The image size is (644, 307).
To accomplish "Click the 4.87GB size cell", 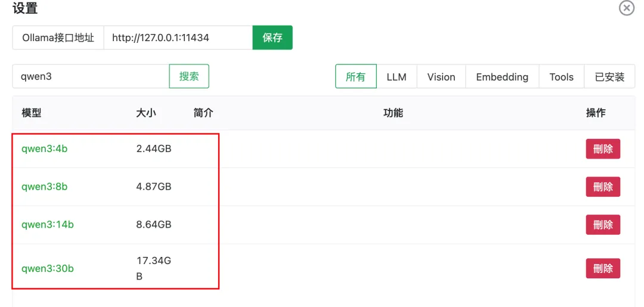I will 154,187.
